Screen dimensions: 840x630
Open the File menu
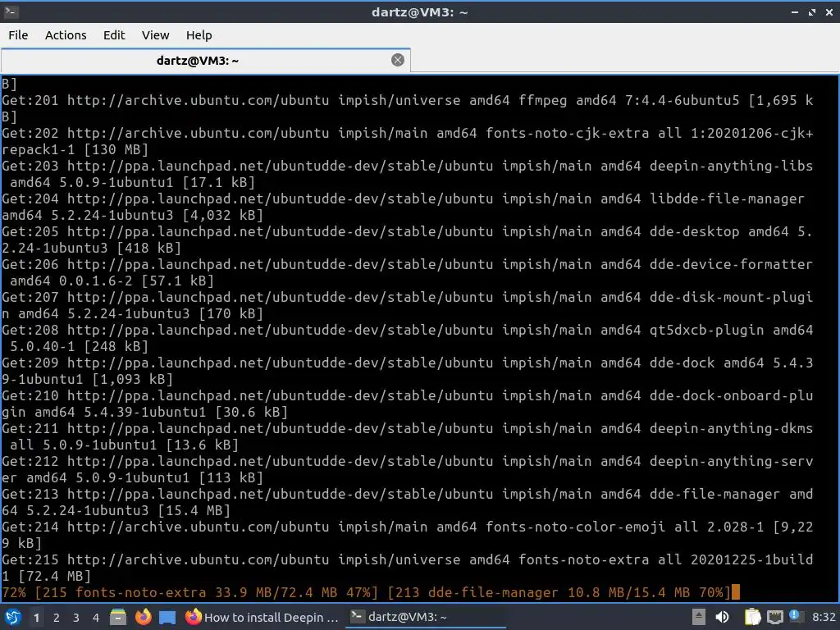tap(18, 34)
